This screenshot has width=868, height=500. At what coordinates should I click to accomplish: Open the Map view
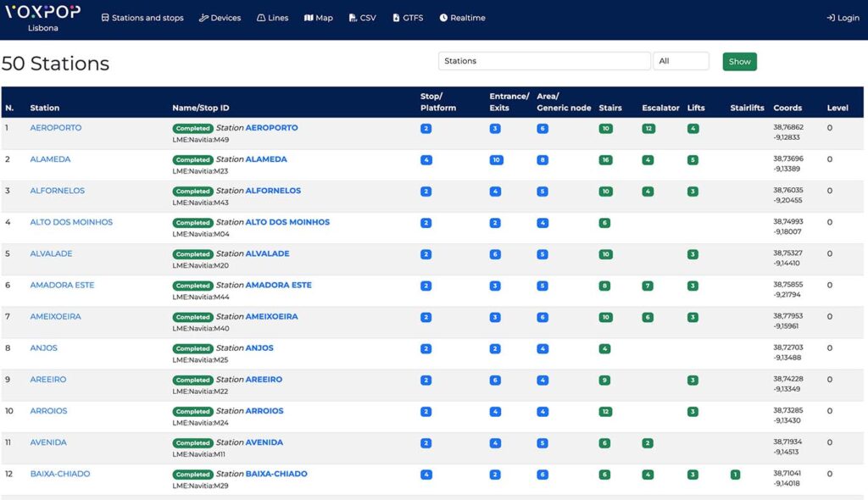[319, 18]
